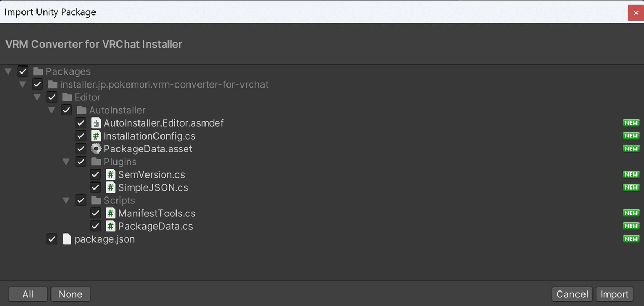Toggle the package.json checkbox
This screenshot has width=644, height=306.
tap(52, 239)
